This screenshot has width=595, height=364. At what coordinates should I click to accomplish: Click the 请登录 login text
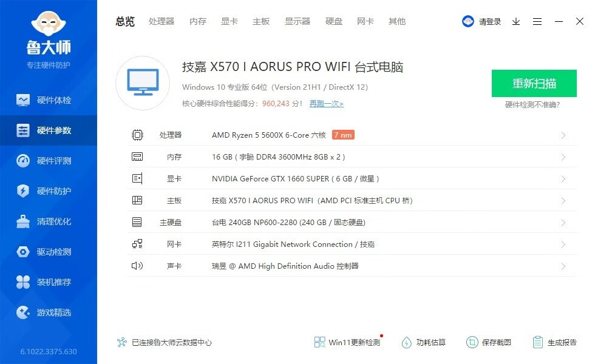tap(490, 22)
